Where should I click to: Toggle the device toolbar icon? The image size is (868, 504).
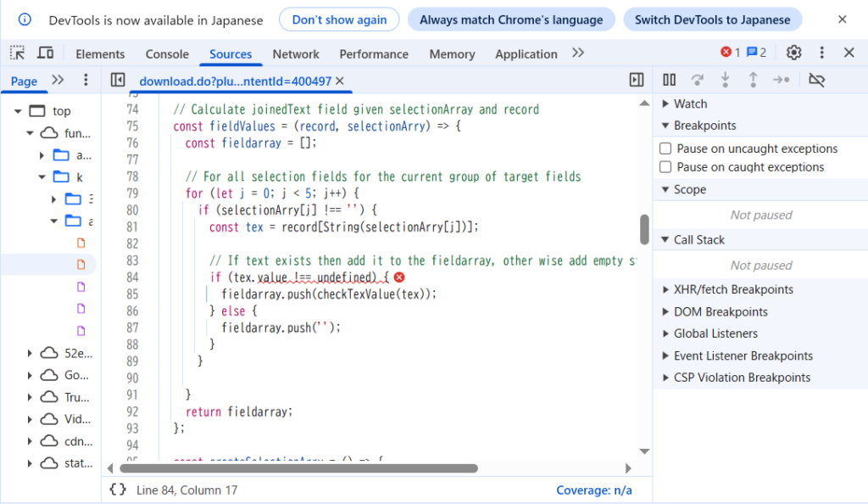[45, 53]
